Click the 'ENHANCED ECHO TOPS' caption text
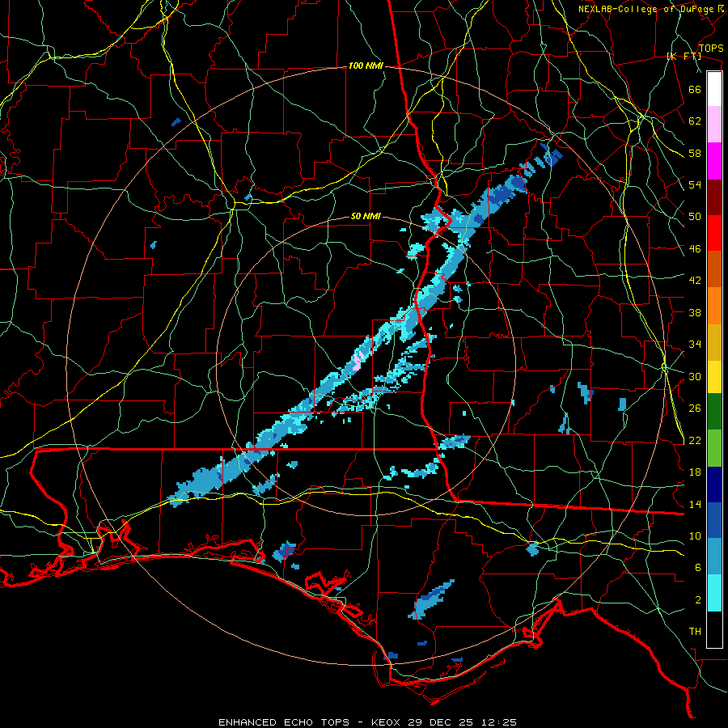Screen dimensions: 728x728 pyautogui.click(x=284, y=722)
